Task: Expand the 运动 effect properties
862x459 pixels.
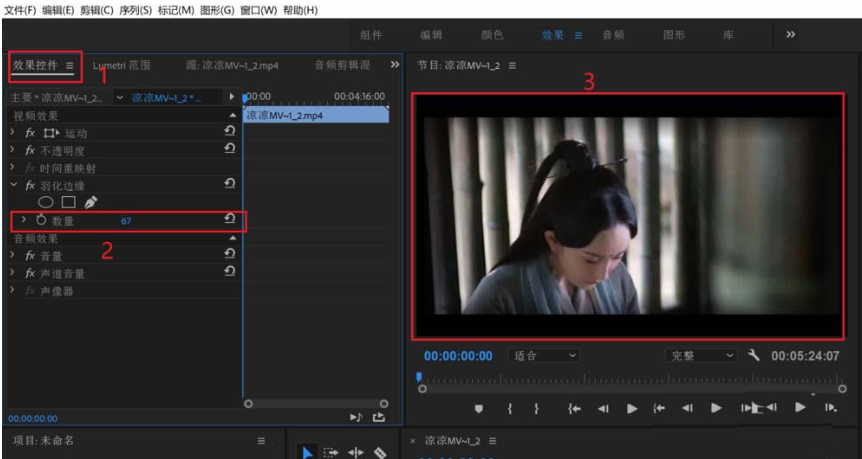Action: (13, 132)
